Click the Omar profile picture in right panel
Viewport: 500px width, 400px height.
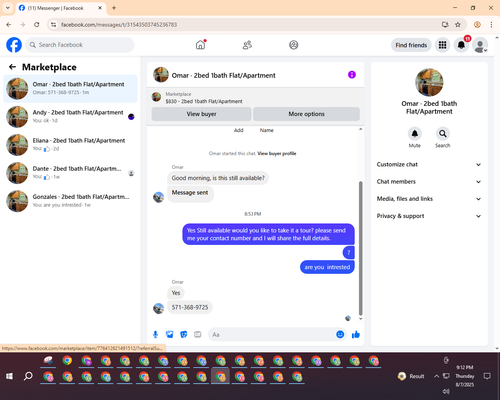tap(429, 82)
